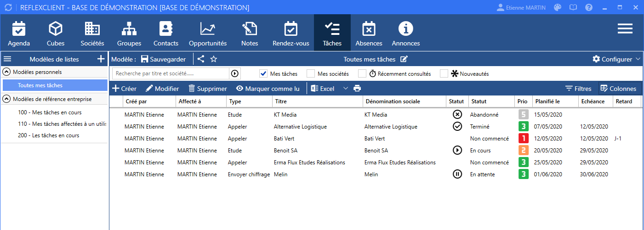Mark model as favorite with star icon
This screenshot has height=230, width=644.
click(x=214, y=59)
